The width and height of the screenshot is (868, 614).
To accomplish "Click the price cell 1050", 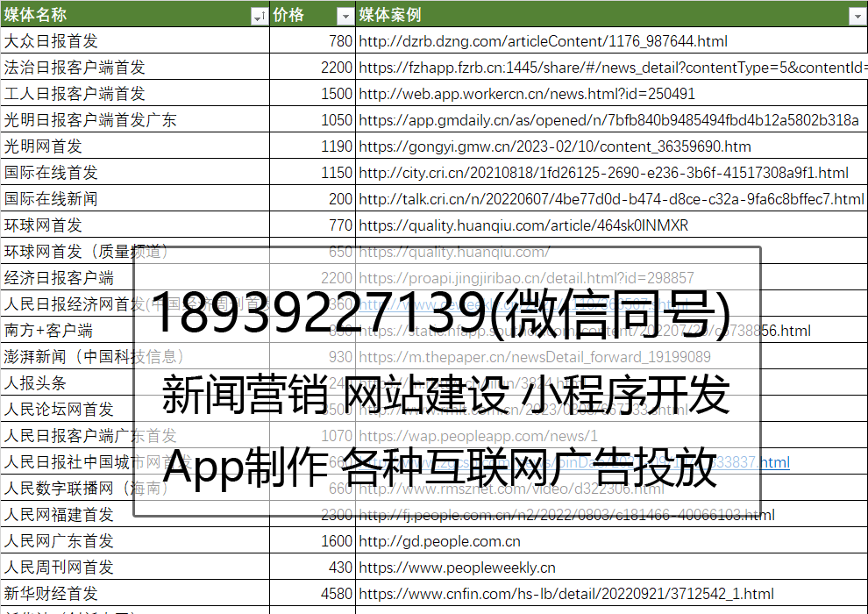I will point(312,119).
